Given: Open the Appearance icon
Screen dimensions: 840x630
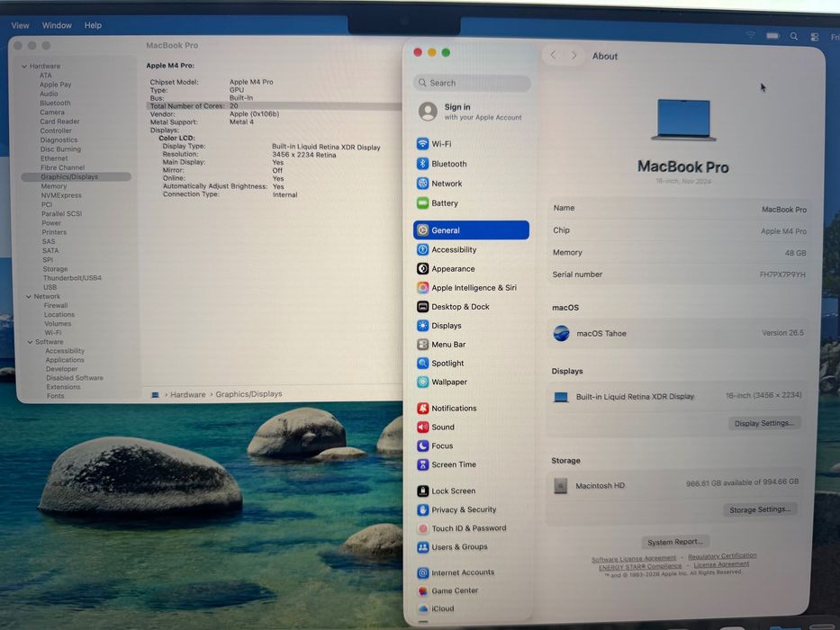Looking at the screenshot, I should [422, 268].
